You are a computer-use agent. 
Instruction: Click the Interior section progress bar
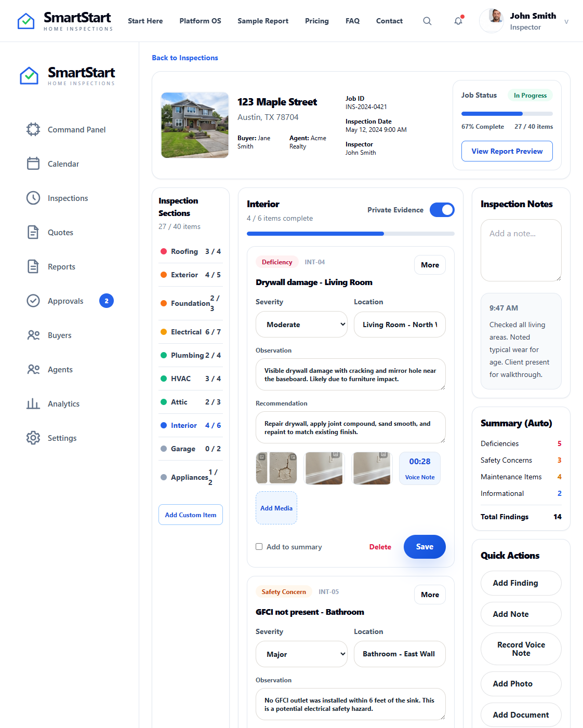tap(351, 234)
